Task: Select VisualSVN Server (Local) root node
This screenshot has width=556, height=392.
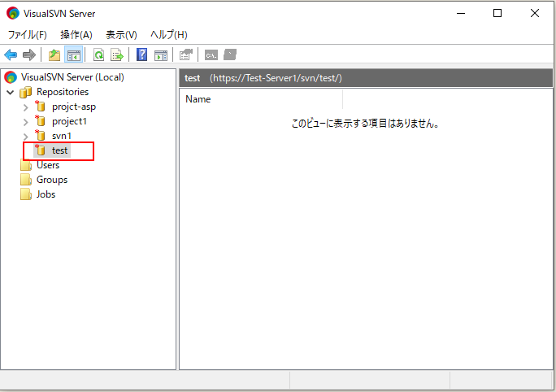Action: [x=72, y=77]
